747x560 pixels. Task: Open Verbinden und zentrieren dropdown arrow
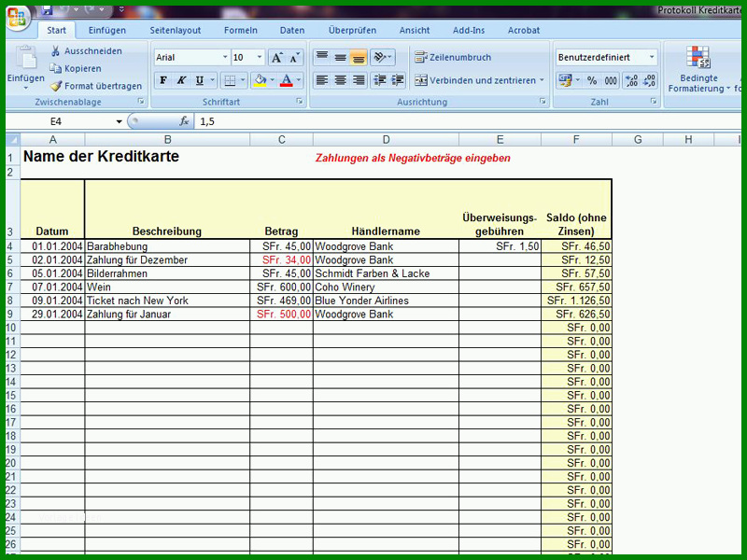(x=542, y=80)
